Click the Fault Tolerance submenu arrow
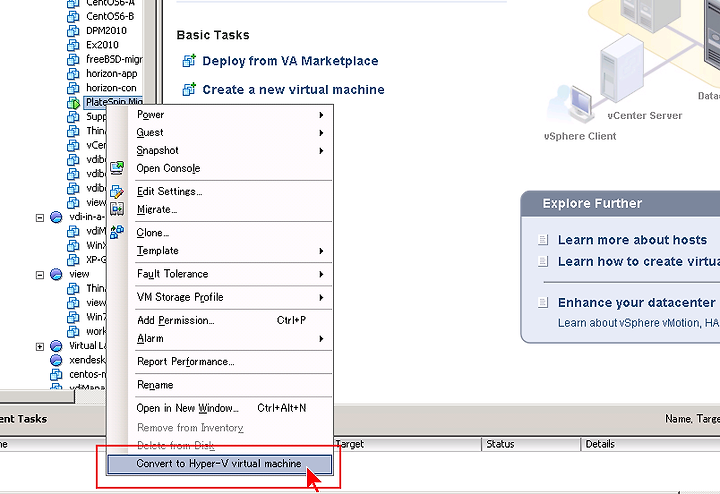The height and width of the screenshot is (494, 720). (321, 274)
